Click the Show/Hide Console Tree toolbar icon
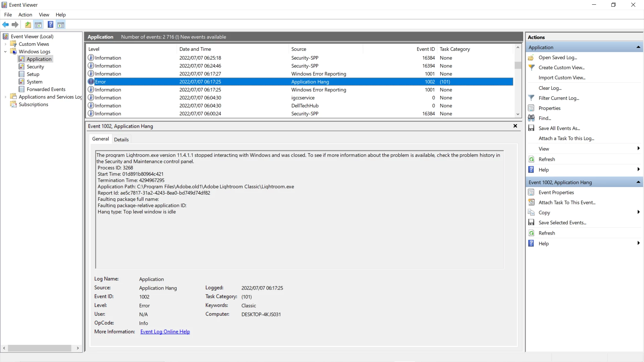This screenshot has width=644, height=362. click(x=38, y=24)
